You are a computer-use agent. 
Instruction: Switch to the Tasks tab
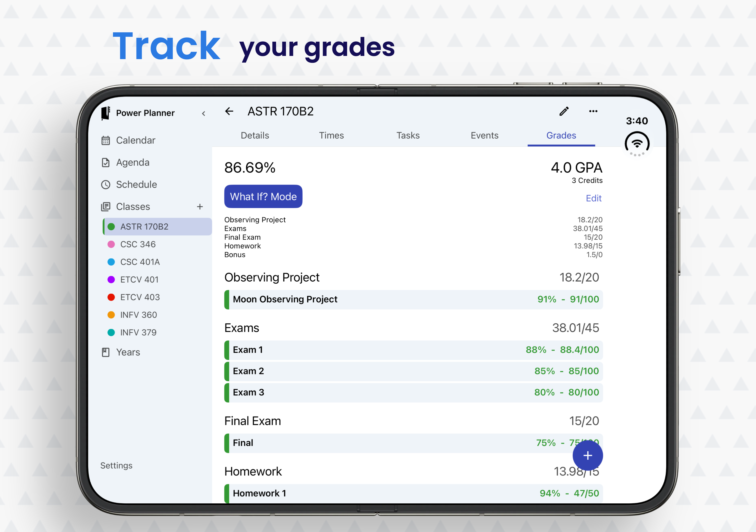tap(408, 135)
